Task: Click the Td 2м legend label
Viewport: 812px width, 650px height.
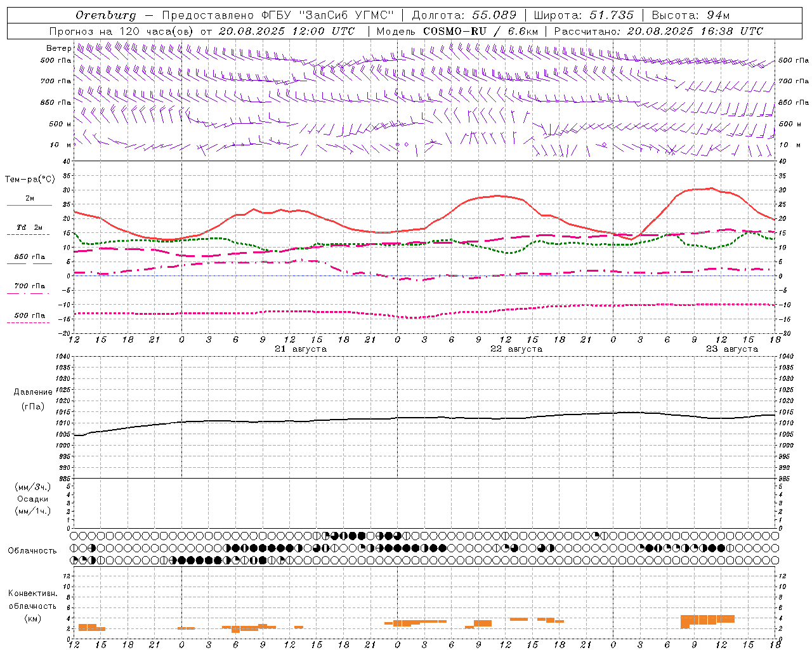Action: pos(30,227)
